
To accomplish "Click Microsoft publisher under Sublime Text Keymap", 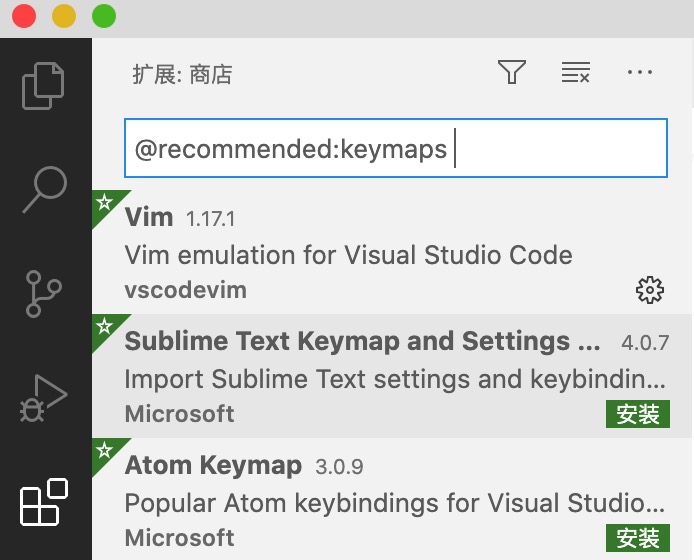I will pyautogui.click(x=179, y=414).
